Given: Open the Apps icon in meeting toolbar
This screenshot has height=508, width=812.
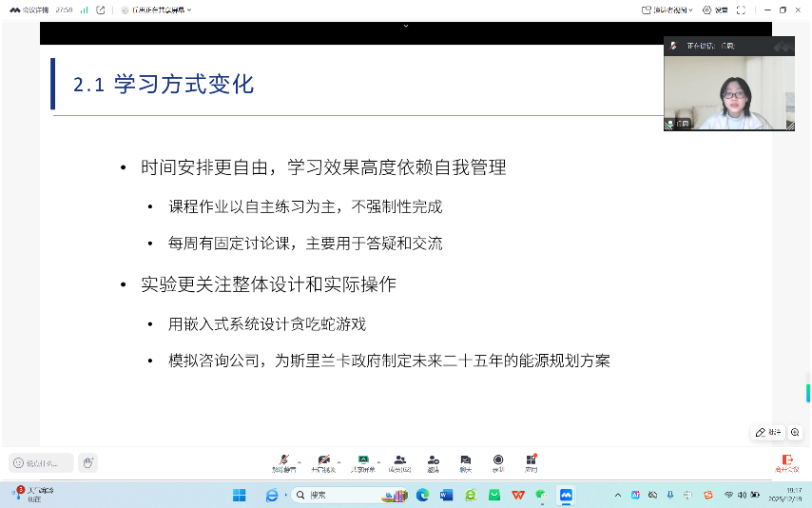Looking at the screenshot, I should pos(531,461).
